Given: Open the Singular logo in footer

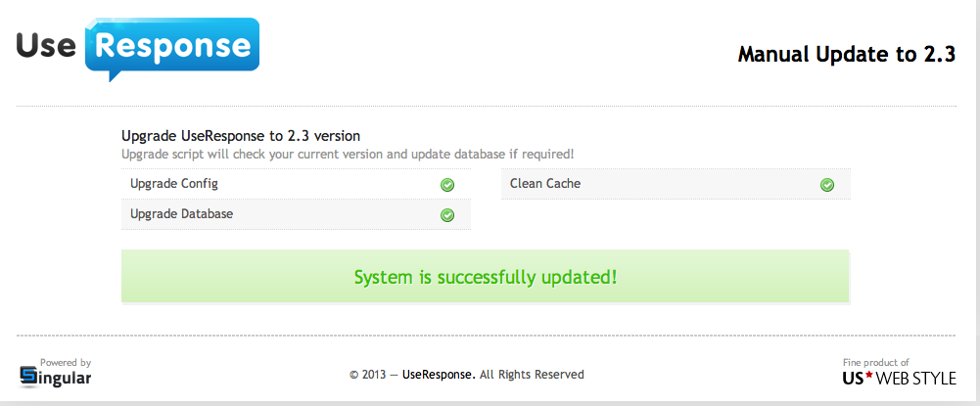Looking at the screenshot, I should 56,377.
